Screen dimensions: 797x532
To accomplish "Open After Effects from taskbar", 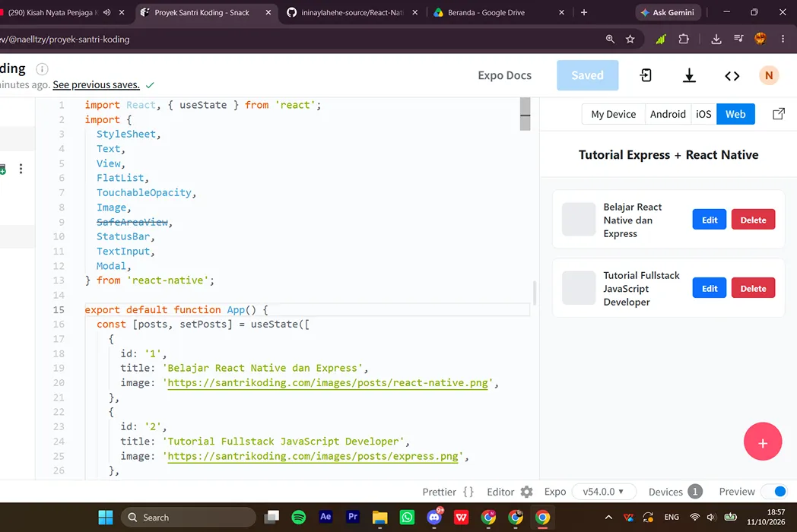I will click(325, 517).
